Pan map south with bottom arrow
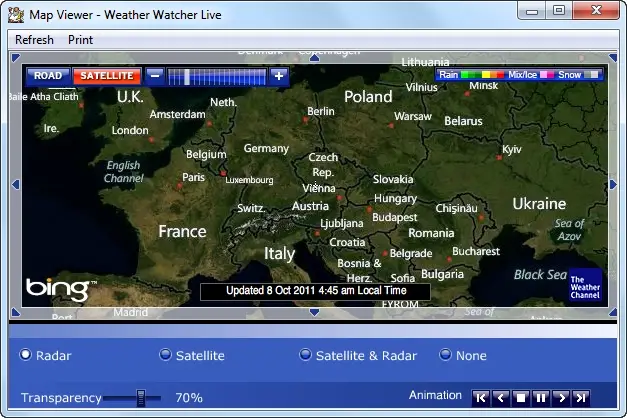The width and height of the screenshot is (627, 418). [x=314, y=312]
